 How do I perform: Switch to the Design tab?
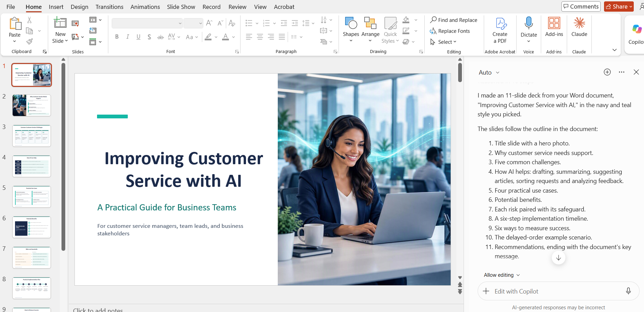79,7
